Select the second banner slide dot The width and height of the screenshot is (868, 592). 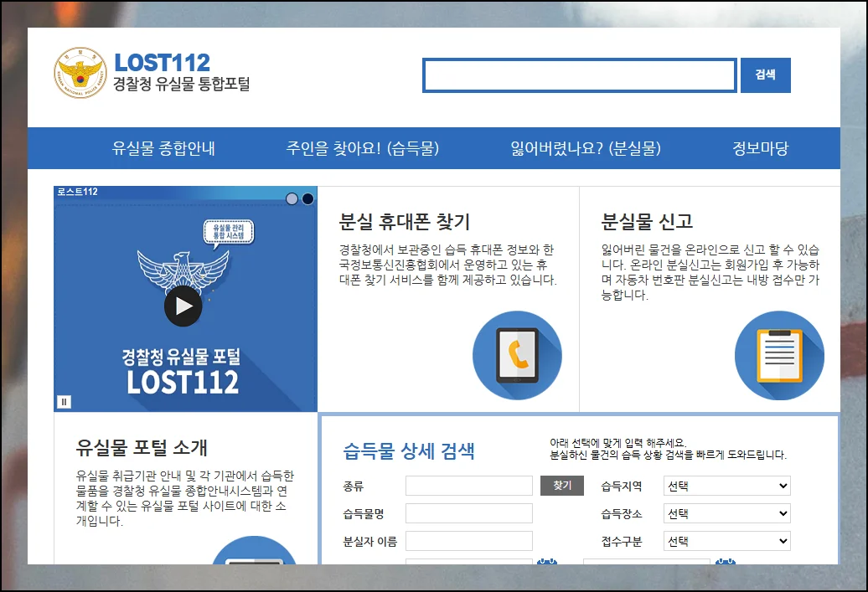307,198
